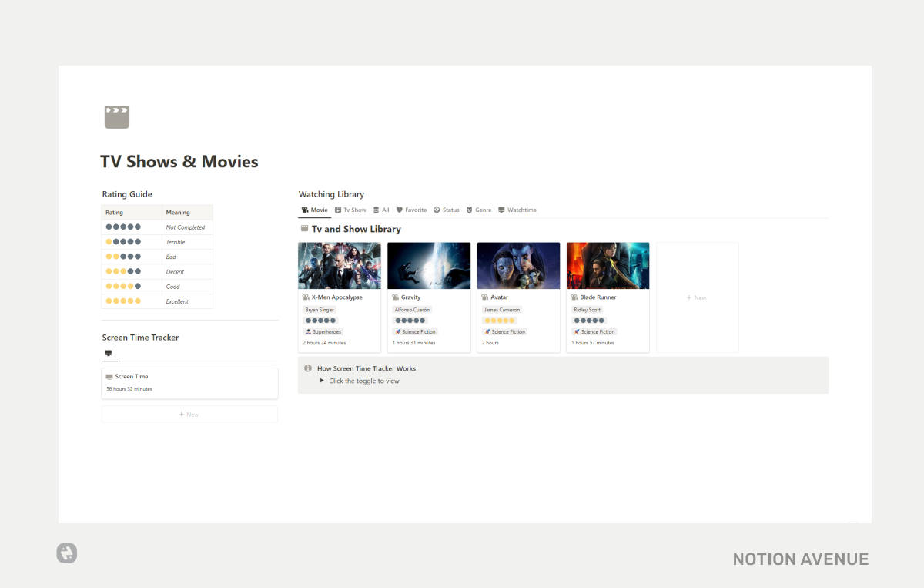Click the New card button in the gallery
The image size is (924, 588).
[x=696, y=297]
